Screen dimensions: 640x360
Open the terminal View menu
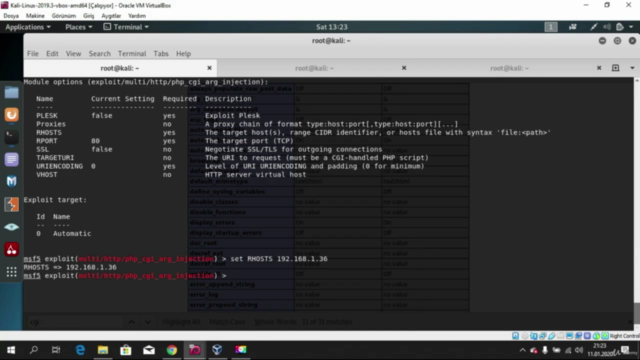[x=73, y=53]
